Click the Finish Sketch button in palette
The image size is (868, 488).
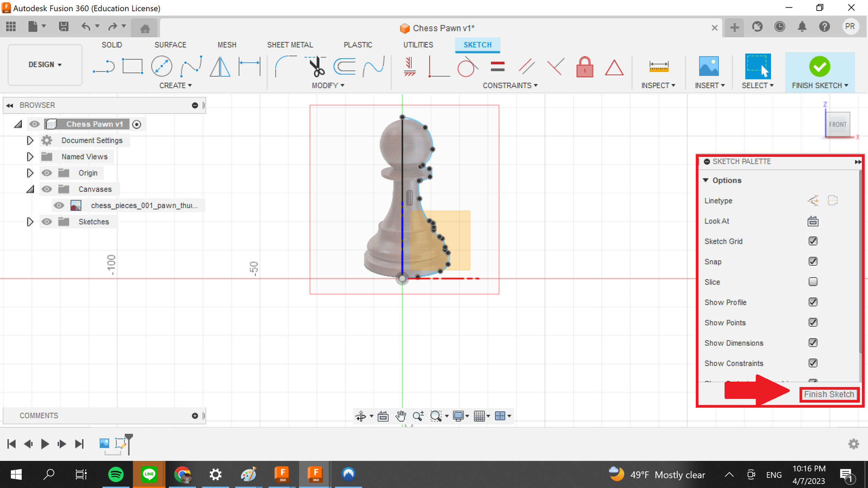click(829, 394)
